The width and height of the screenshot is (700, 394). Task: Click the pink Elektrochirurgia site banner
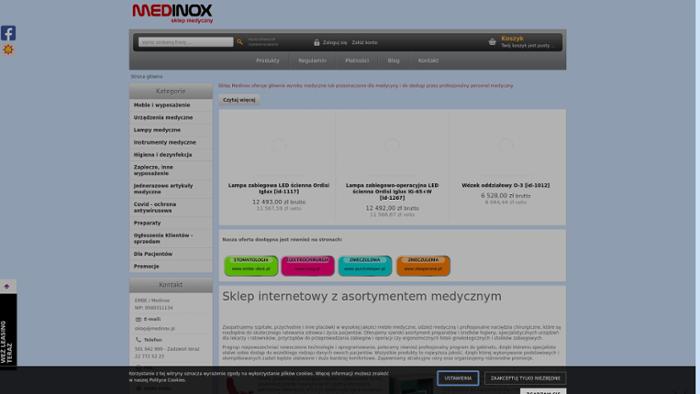308,265
